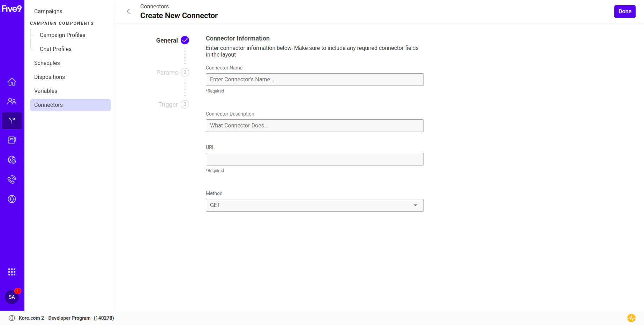Screen dimensions: 644x325
Task: Open the Home dashboard icon
Action: click(x=12, y=82)
